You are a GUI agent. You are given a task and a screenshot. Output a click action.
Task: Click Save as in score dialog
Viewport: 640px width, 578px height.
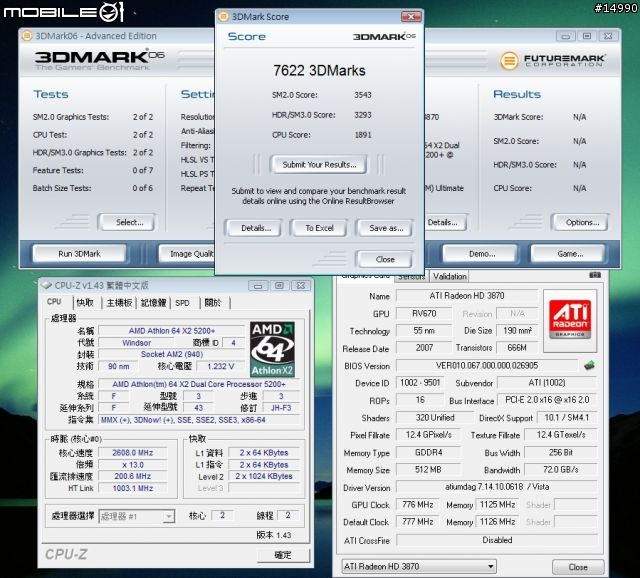(384, 228)
